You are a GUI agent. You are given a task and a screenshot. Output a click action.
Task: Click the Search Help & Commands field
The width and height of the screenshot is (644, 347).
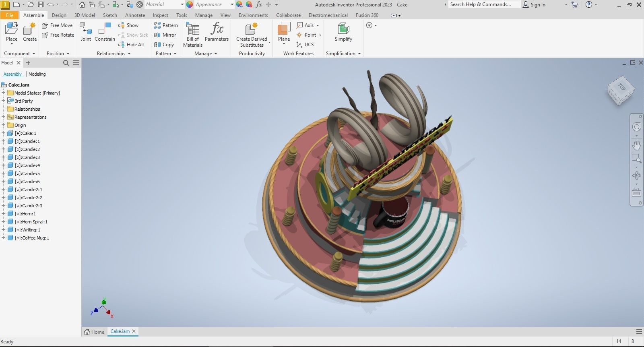[484, 4]
